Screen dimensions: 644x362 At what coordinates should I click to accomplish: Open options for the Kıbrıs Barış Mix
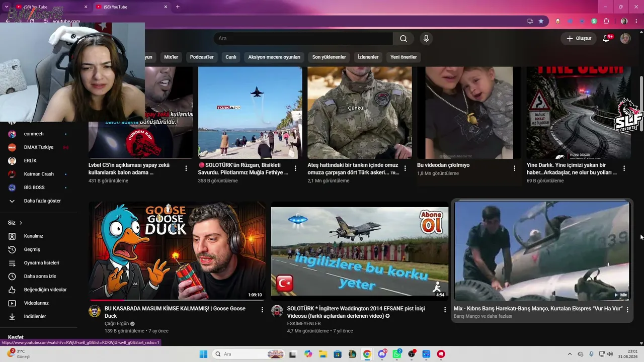pyautogui.click(x=627, y=310)
